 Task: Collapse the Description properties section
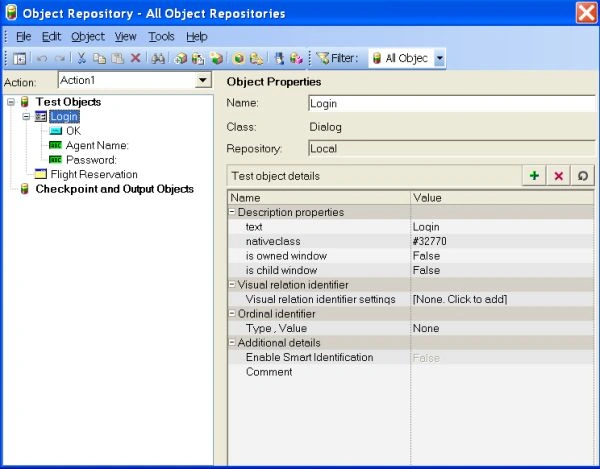tap(232, 212)
